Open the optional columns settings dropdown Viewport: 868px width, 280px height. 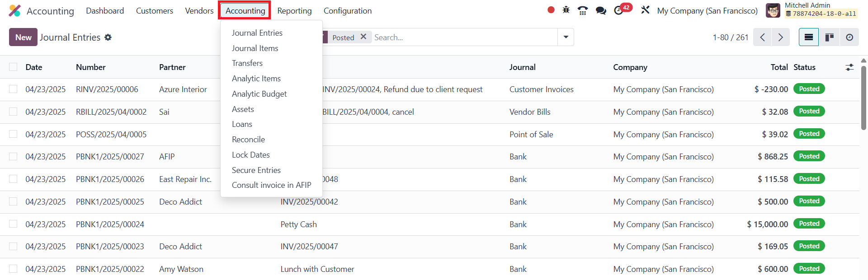[x=849, y=67]
